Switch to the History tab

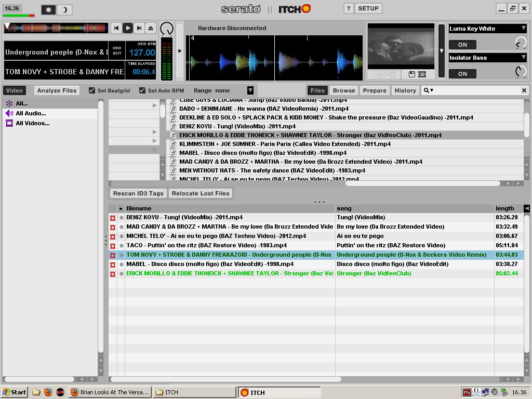click(405, 90)
